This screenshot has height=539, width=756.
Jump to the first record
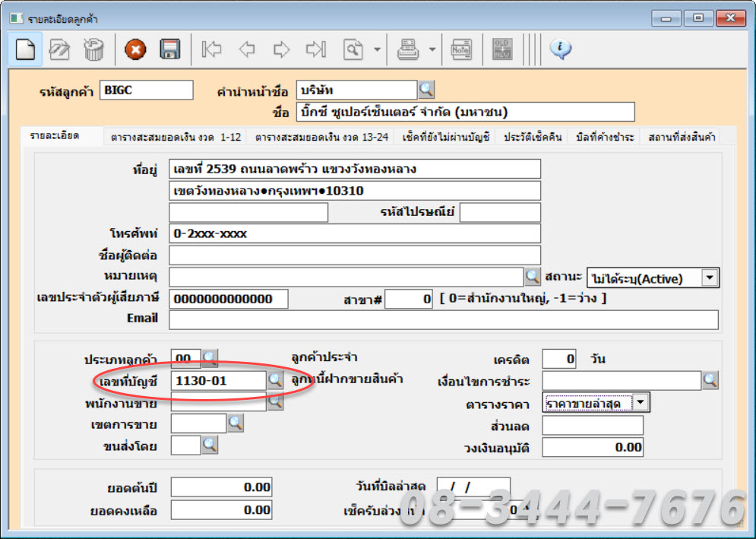point(212,49)
